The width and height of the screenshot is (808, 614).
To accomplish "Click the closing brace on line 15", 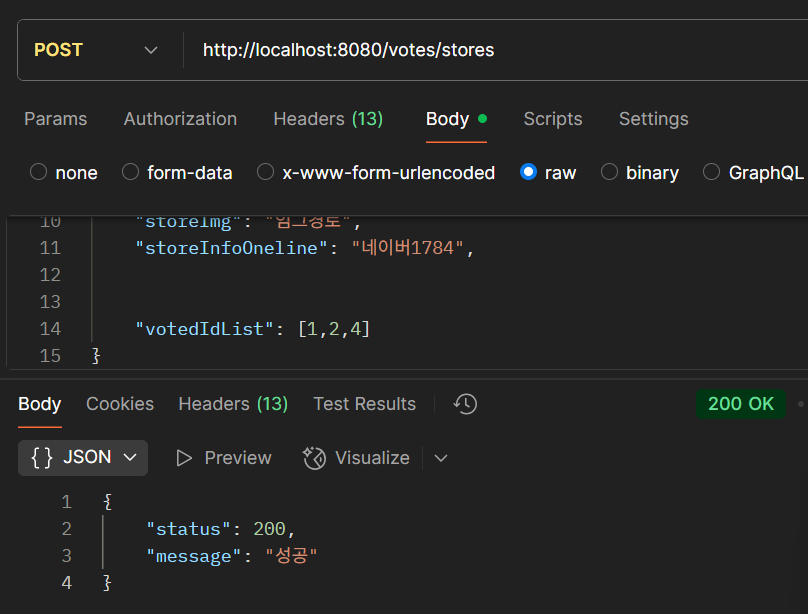I will 95,356.
